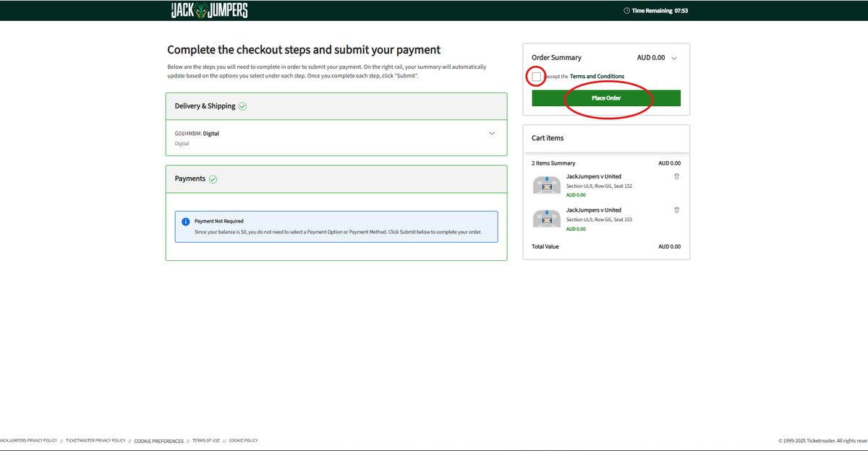This screenshot has width=868, height=451.
Task: Click the Cart items heading
Action: click(x=548, y=138)
